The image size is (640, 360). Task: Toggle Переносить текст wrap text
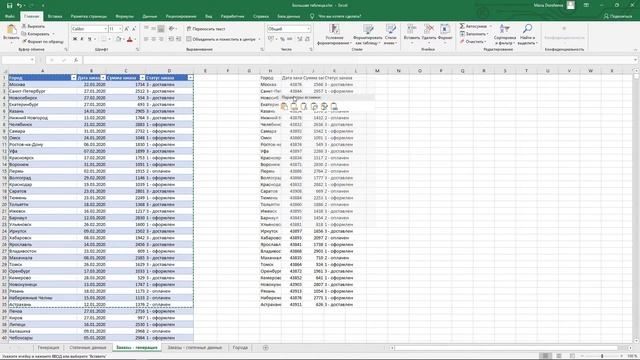206,29
